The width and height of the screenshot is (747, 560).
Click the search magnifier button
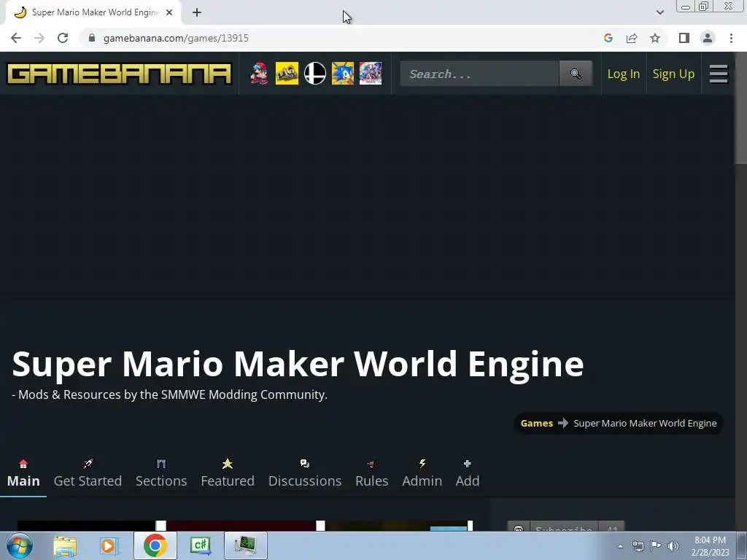point(576,74)
